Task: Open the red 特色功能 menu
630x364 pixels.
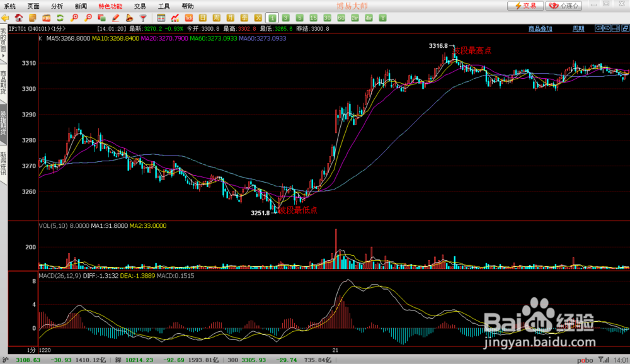Action: point(110,6)
